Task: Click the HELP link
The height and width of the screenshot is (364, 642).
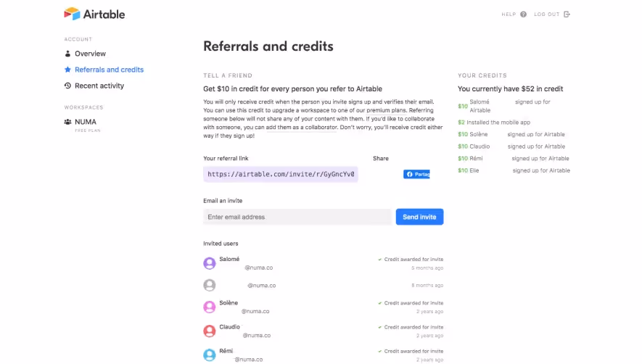Action: click(509, 15)
